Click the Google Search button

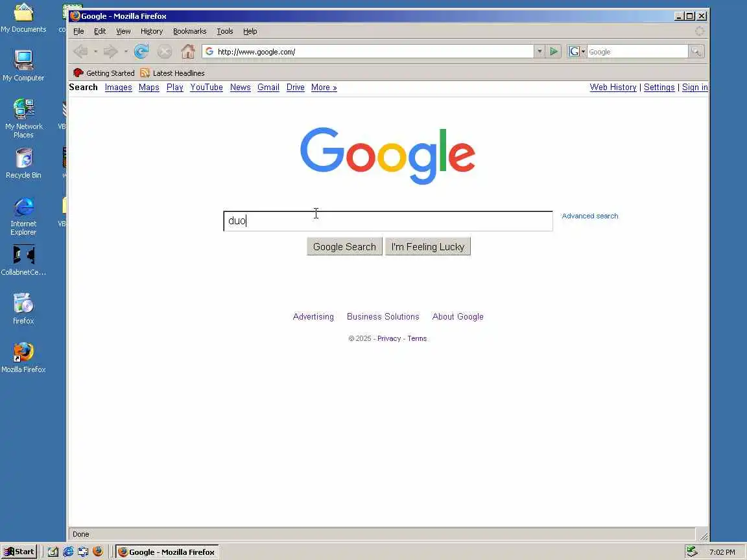(x=344, y=247)
